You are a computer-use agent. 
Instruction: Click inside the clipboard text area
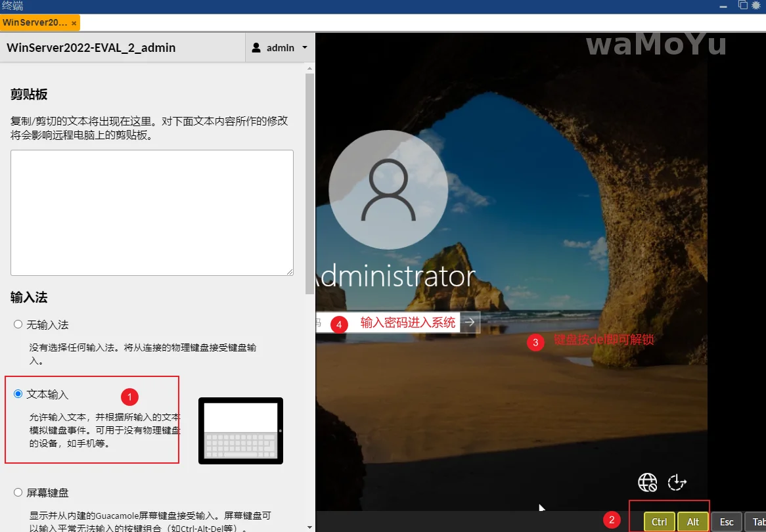(152, 212)
